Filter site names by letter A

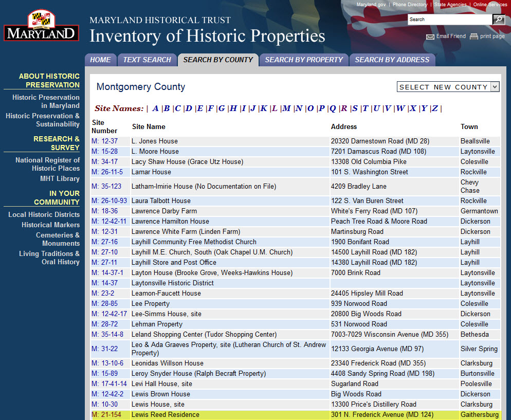tap(155, 108)
